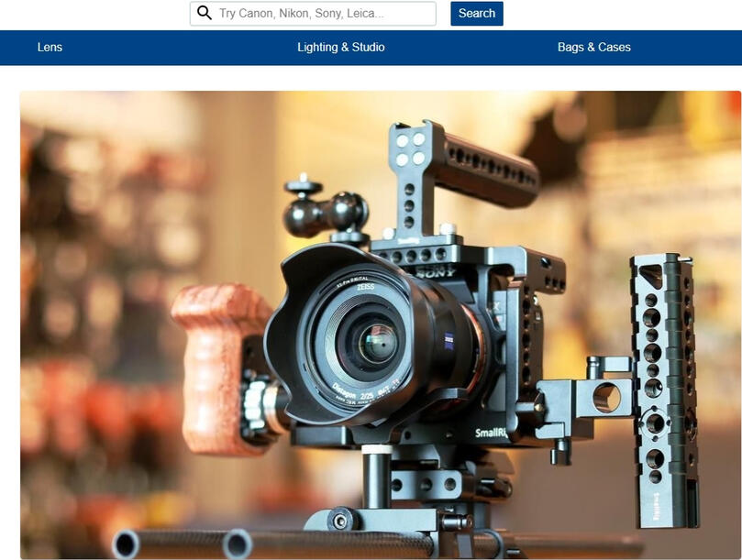This screenshot has height=560, width=742.
Task: Click the wooden hand grip in photo
Action: pyautogui.click(x=210, y=365)
